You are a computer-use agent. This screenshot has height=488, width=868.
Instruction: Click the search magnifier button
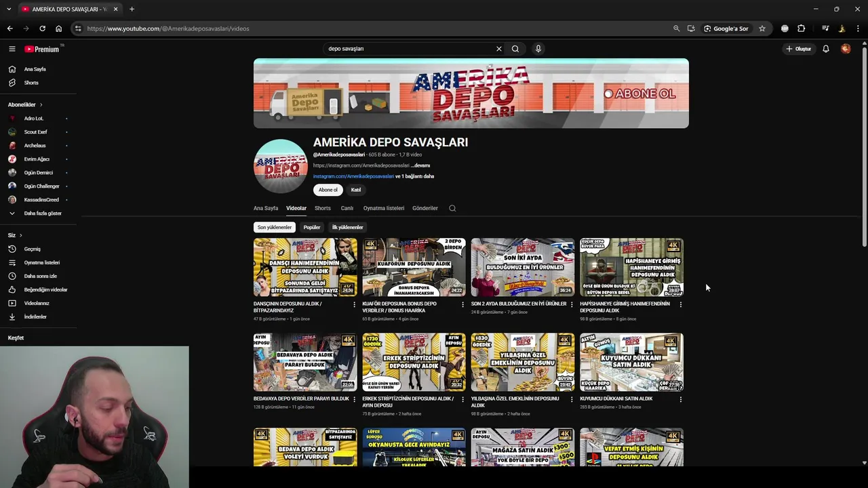(x=515, y=49)
